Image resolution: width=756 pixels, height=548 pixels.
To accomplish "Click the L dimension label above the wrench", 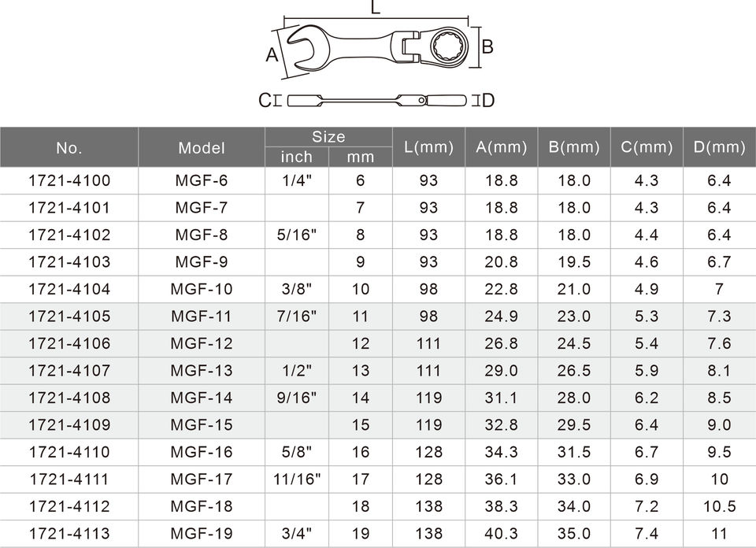I will [x=376, y=9].
